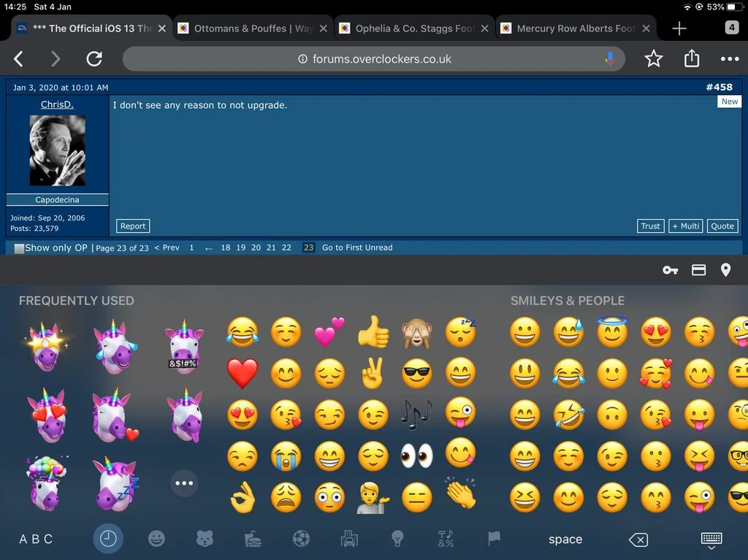Click the Trust button
The height and width of the screenshot is (560, 748).
pyautogui.click(x=650, y=226)
